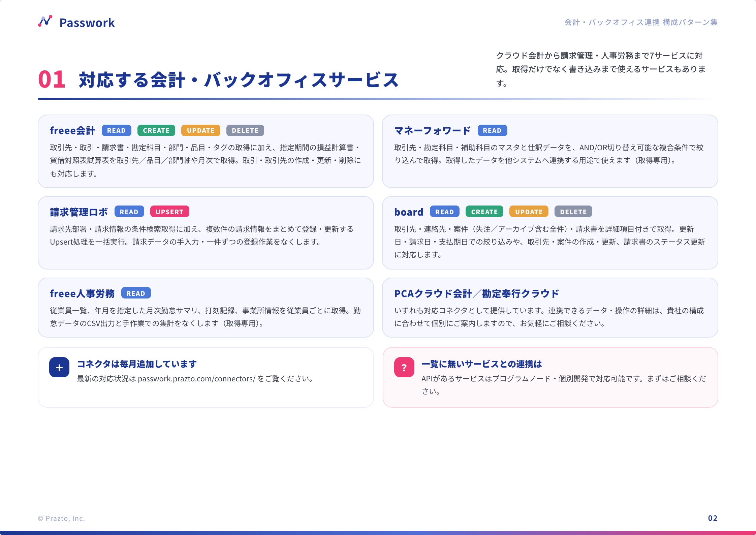Select the PCAクラウド会計／勘定奉行クラウド title

pos(477,294)
